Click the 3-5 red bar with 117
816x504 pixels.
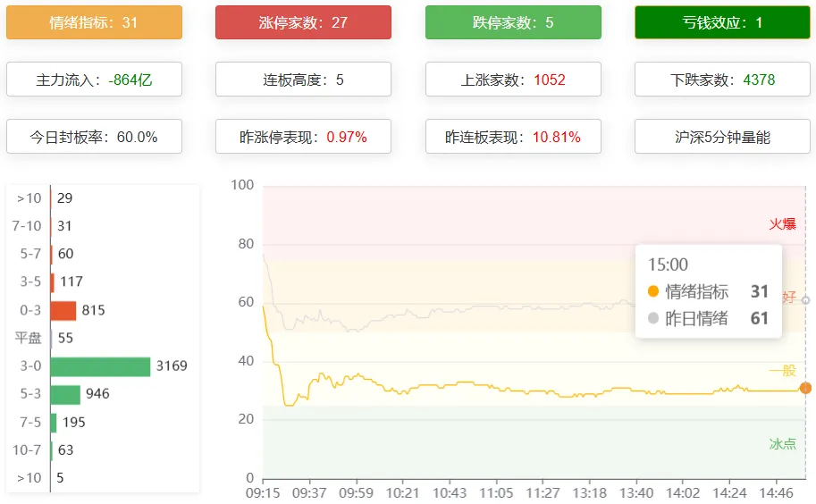click(53, 282)
